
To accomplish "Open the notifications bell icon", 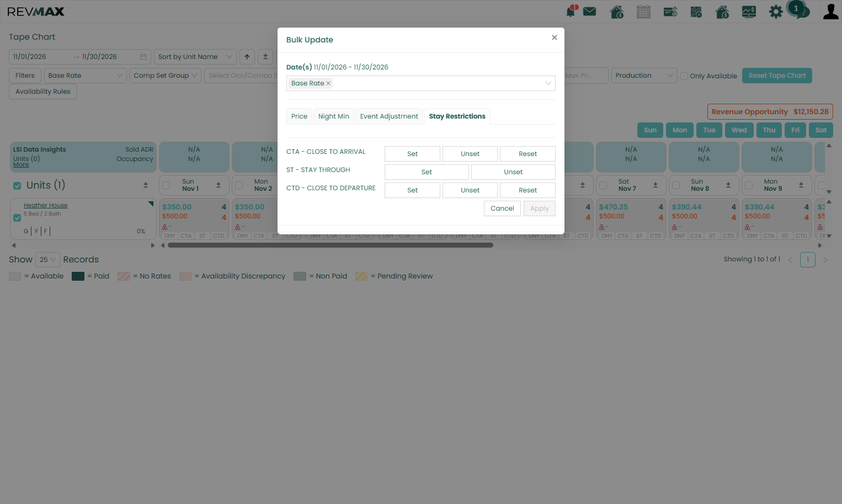I will pos(571,11).
